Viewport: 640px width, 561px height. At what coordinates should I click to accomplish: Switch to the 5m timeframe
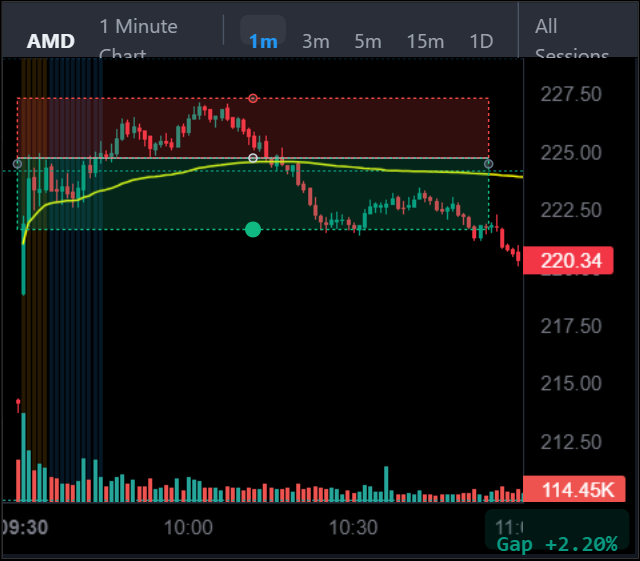point(368,41)
